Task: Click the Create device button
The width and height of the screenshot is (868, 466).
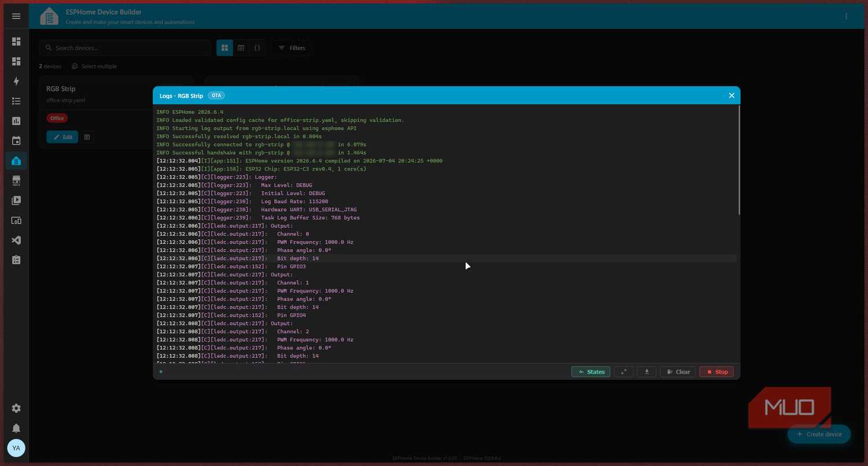Action: pyautogui.click(x=819, y=434)
